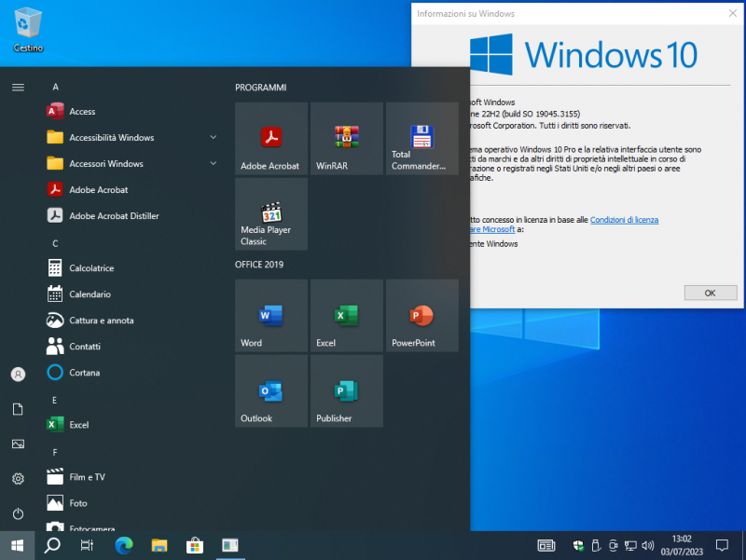Open Calendario app
The width and height of the screenshot is (746, 560).
pyautogui.click(x=132, y=294)
